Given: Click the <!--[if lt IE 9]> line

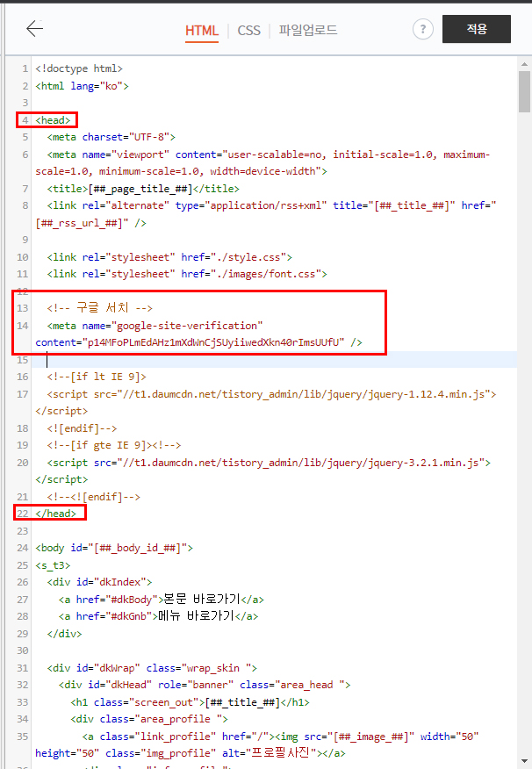Looking at the screenshot, I should click(x=97, y=377).
